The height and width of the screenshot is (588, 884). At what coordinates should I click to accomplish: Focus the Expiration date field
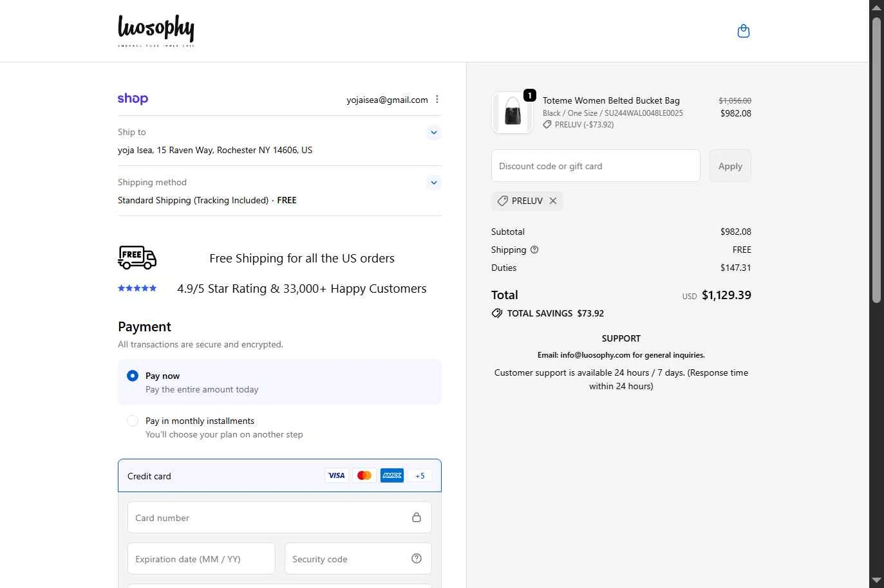pos(202,558)
